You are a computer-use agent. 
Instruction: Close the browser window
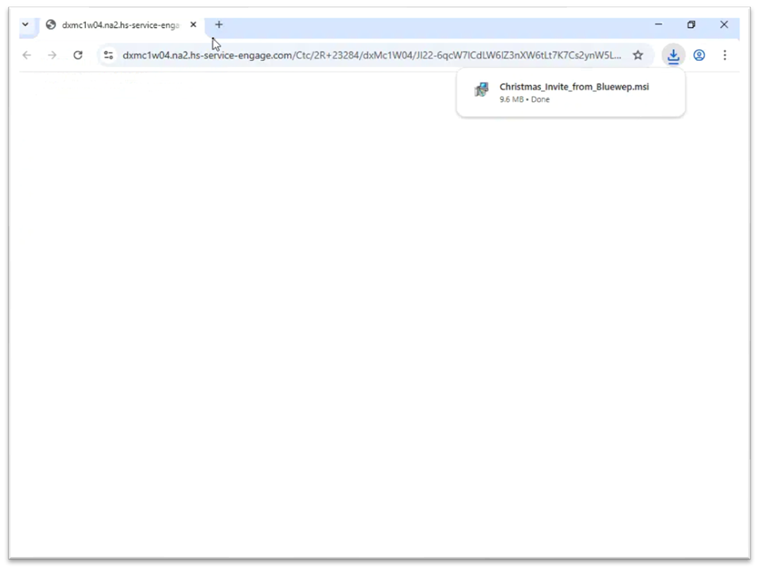(724, 24)
